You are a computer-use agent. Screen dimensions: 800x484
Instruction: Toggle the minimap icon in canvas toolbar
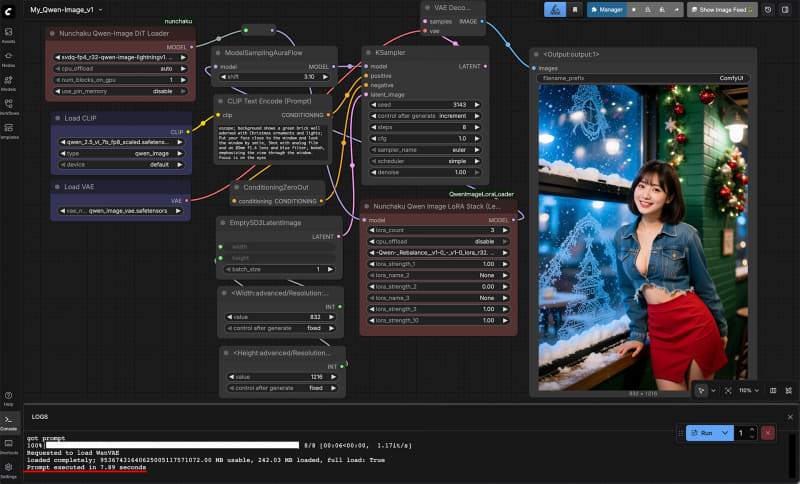773,390
